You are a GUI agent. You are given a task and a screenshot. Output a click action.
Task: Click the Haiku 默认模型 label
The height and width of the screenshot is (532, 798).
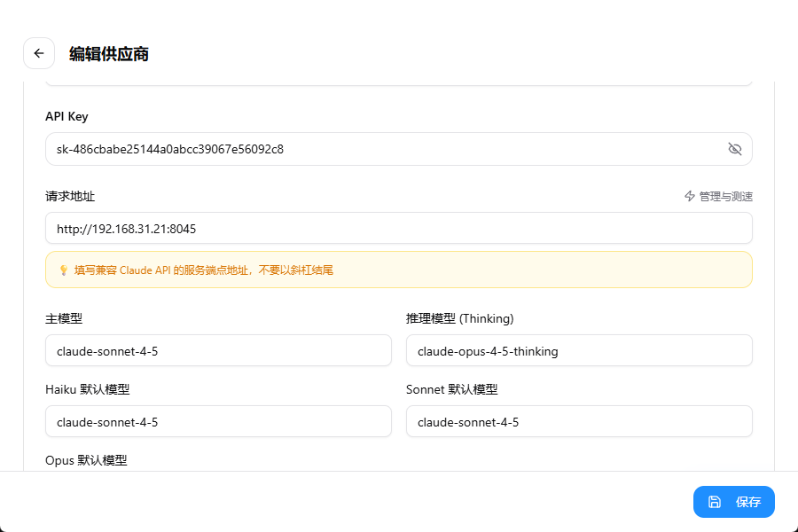(x=88, y=389)
